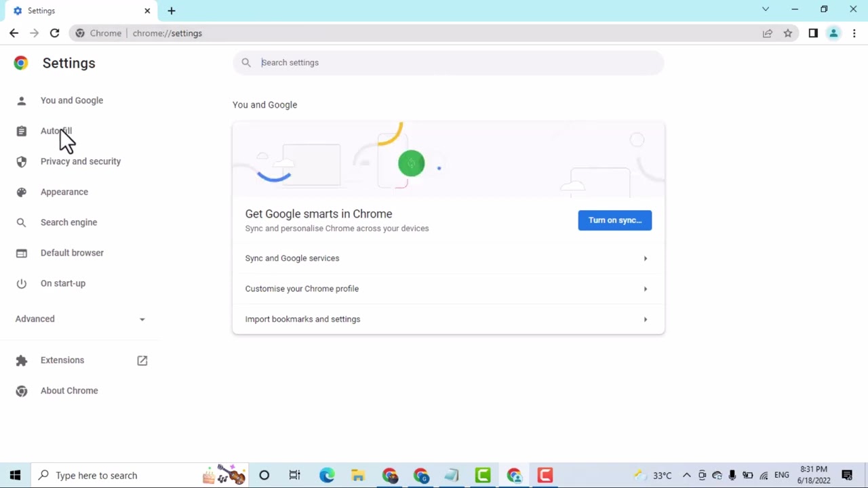Share this page from the address bar
The height and width of the screenshot is (488, 868).
(x=767, y=33)
